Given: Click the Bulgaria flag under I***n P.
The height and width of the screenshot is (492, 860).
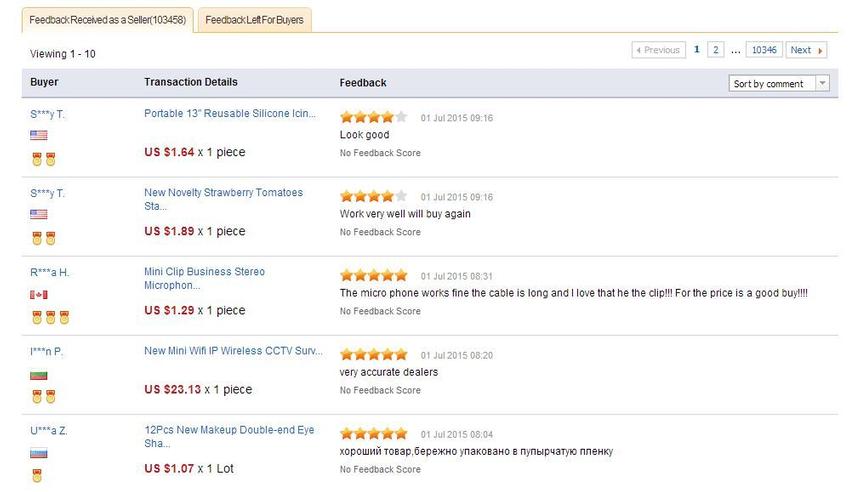Looking at the screenshot, I should click(39, 375).
